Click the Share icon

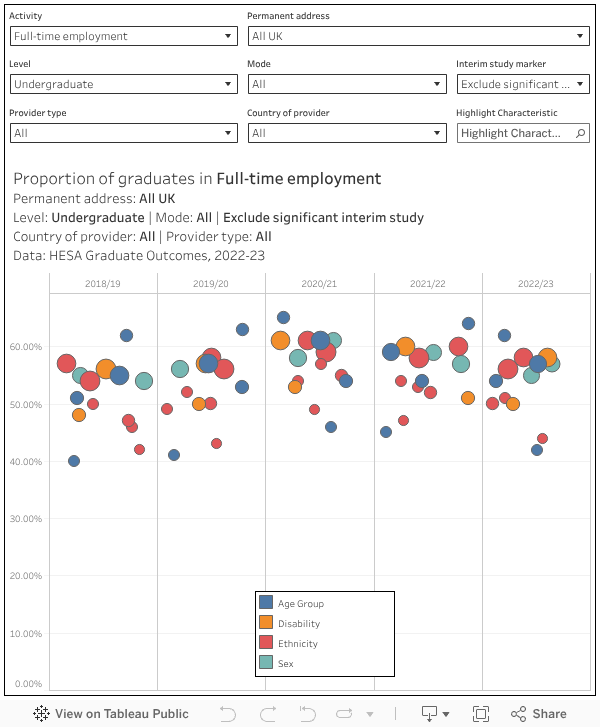[538, 713]
